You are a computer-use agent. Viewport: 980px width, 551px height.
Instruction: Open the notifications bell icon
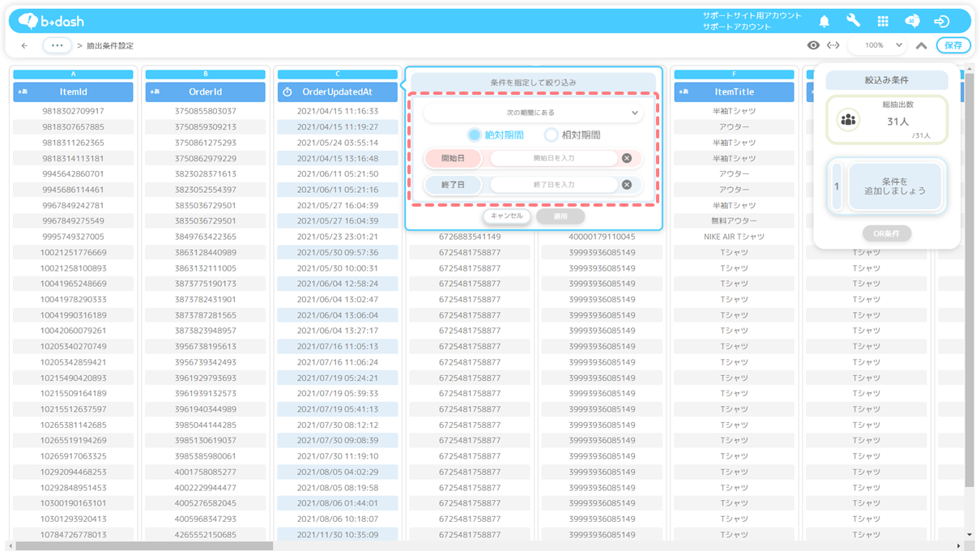(x=824, y=21)
